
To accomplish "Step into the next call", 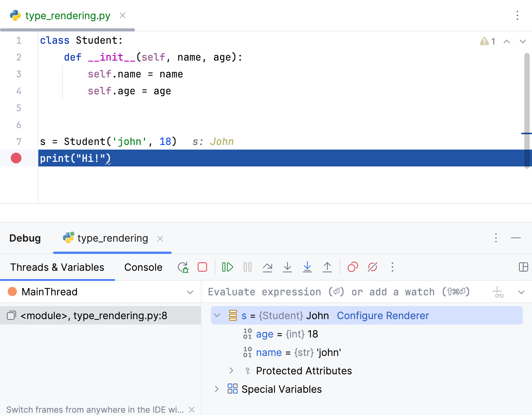I will [287, 267].
